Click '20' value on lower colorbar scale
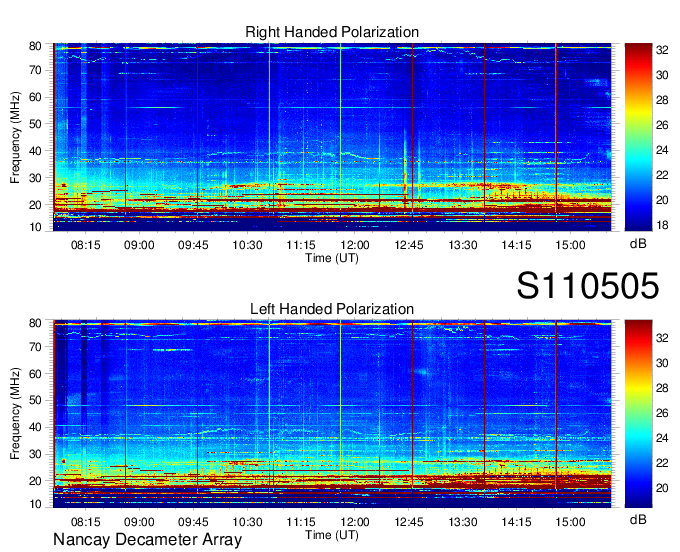 pyautogui.click(x=662, y=488)
